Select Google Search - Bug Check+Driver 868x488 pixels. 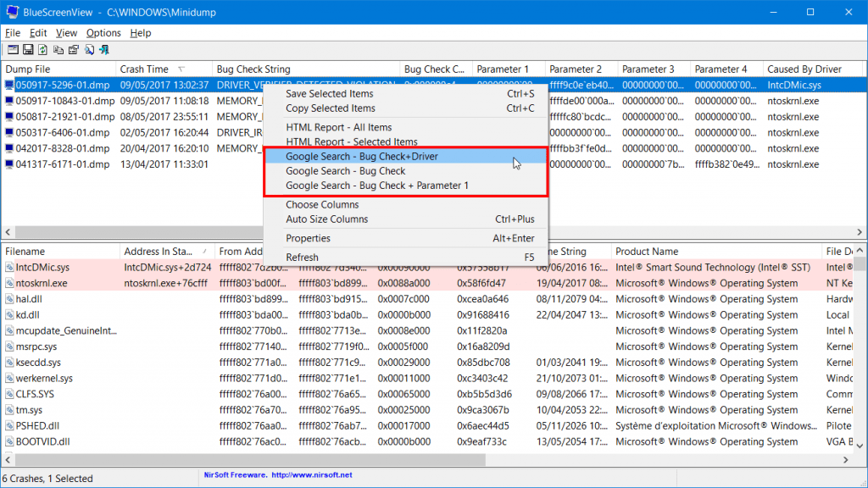(x=406, y=157)
